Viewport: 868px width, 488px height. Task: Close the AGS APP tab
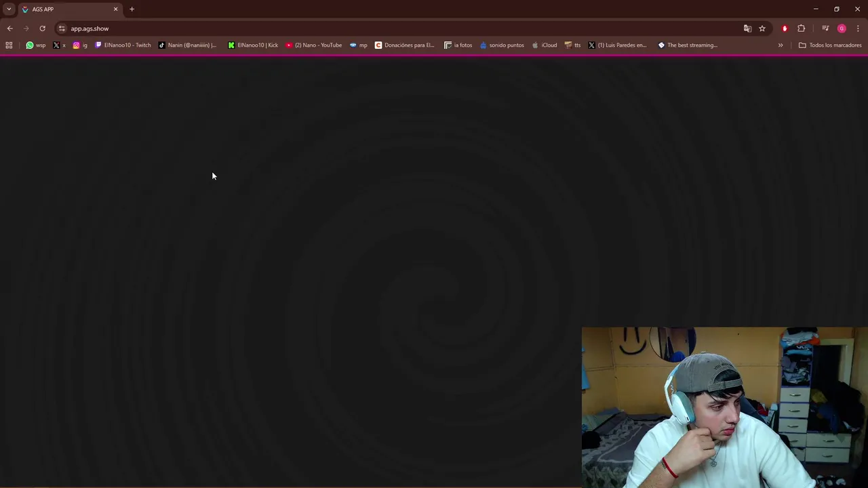[x=115, y=9]
